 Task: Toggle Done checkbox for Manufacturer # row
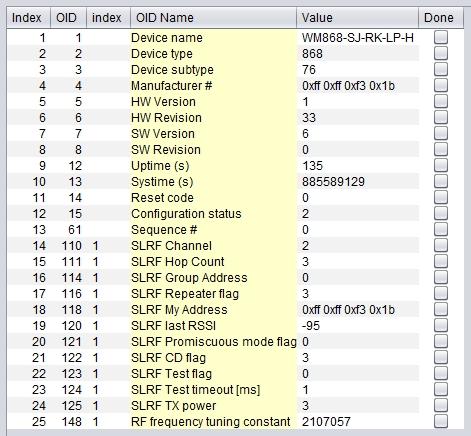[x=441, y=85]
